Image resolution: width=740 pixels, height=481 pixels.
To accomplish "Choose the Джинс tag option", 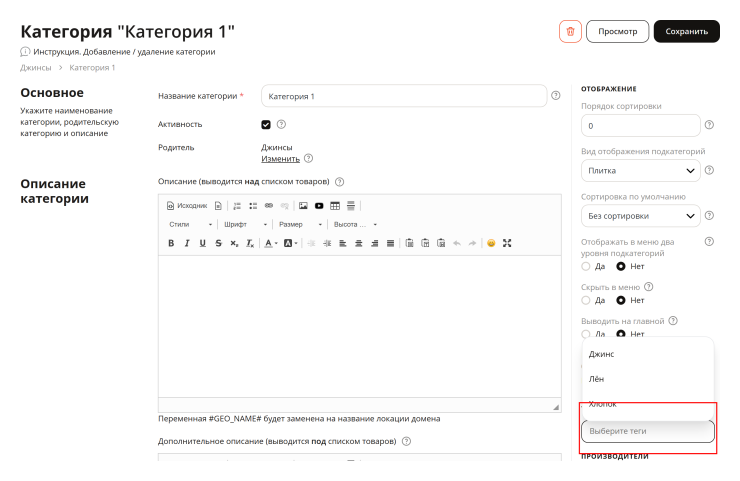I will pyautogui.click(x=648, y=354).
